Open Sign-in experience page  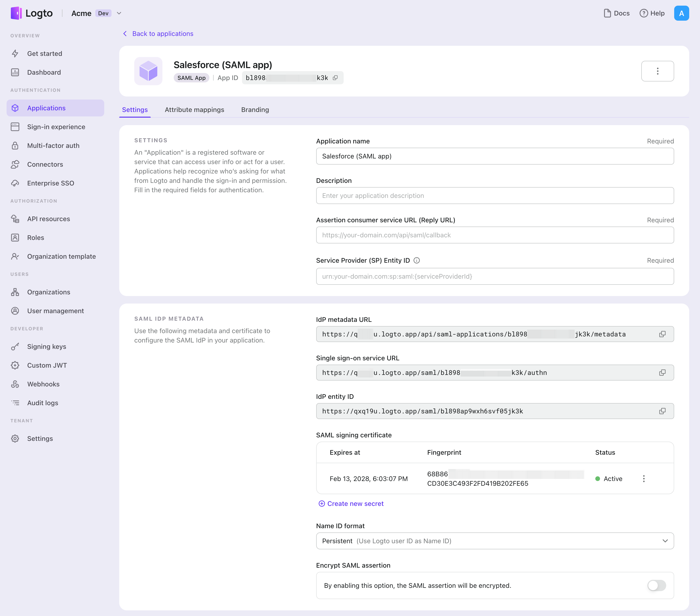coord(55,127)
